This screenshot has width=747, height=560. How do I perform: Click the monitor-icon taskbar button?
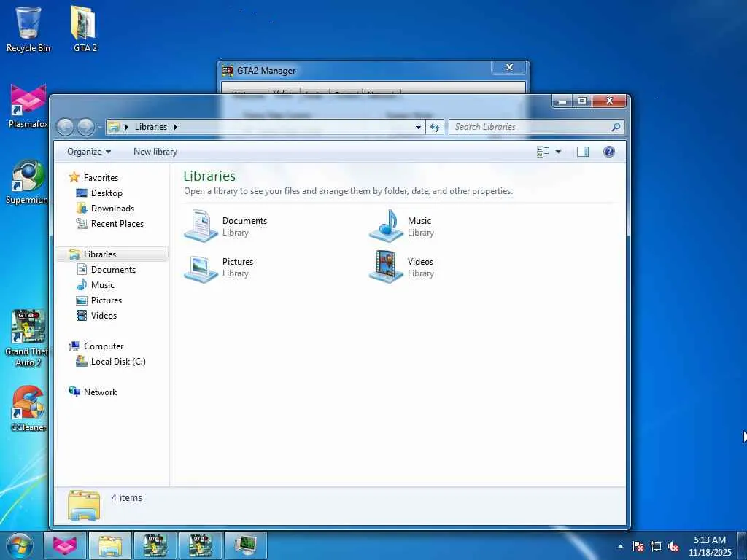tap(245, 545)
